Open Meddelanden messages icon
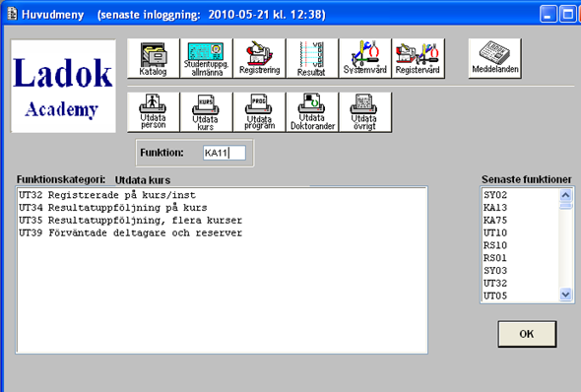Screen dimensions: 581x392 pyautogui.click(x=494, y=58)
